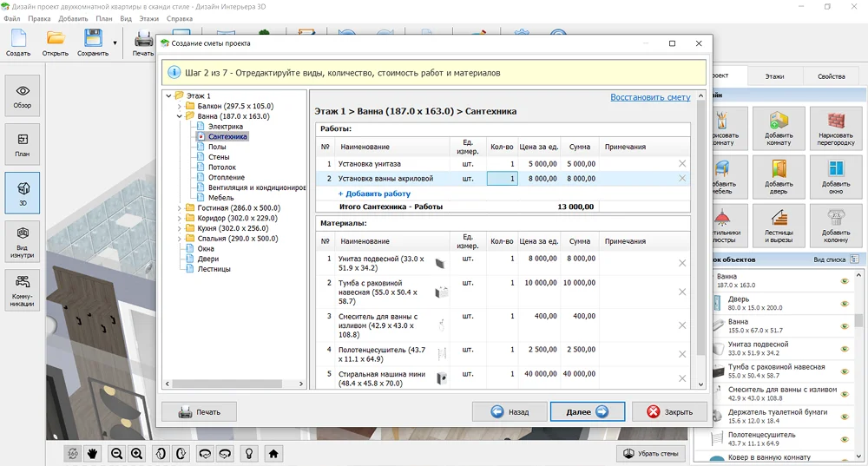
Task: Toggle eye icon for 'Держатель туалетной бумаги'
Action: 844,416
